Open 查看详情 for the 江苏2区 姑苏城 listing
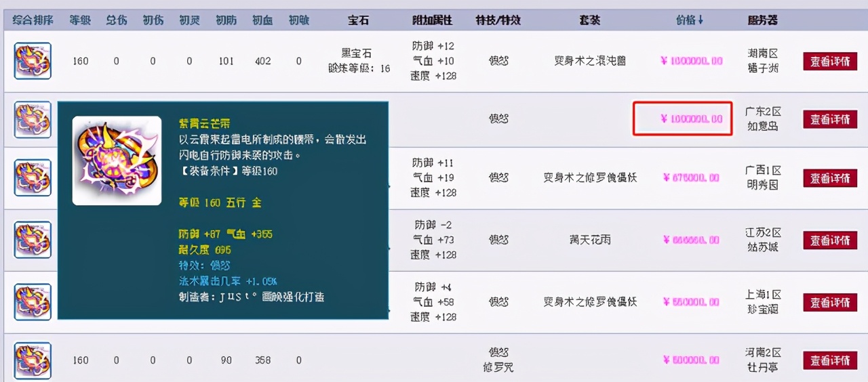The height and width of the screenshot is (382, 868). (830, 240)
